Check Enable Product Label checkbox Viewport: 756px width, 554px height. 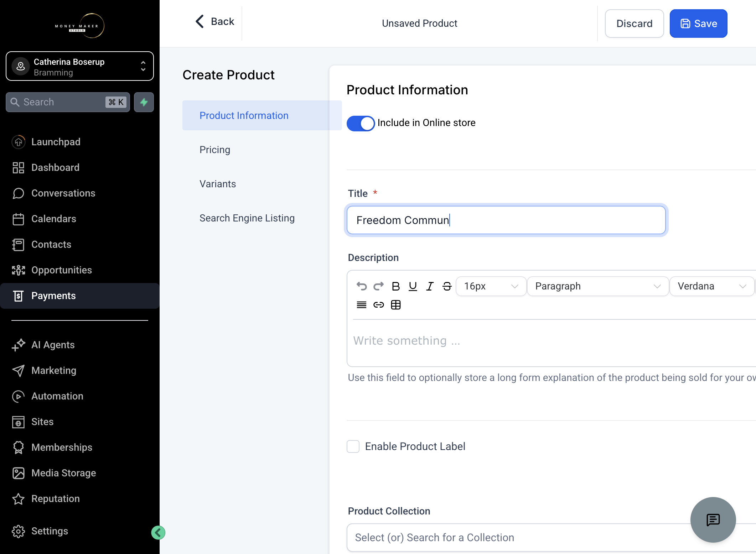pyautogui.click(x=353, y=446)
